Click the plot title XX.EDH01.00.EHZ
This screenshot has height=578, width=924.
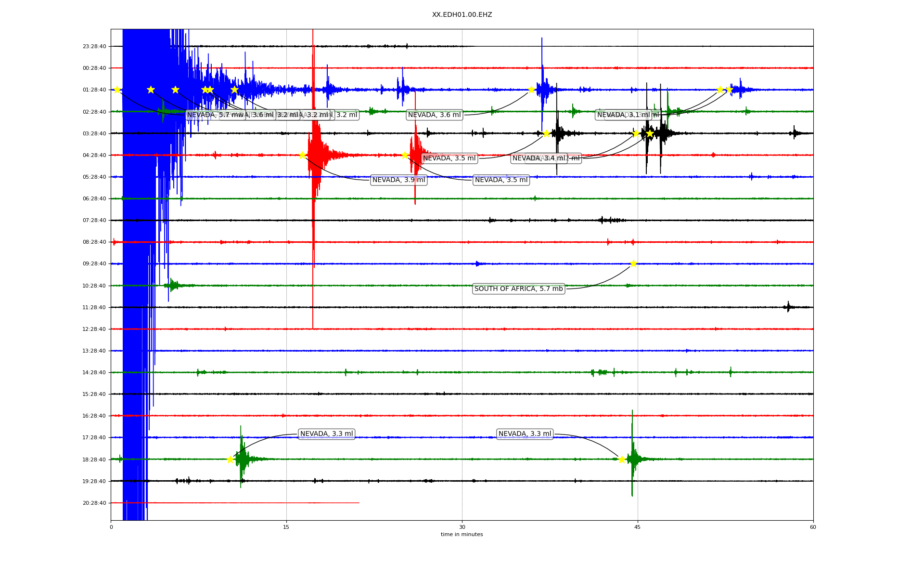point(462,15)
